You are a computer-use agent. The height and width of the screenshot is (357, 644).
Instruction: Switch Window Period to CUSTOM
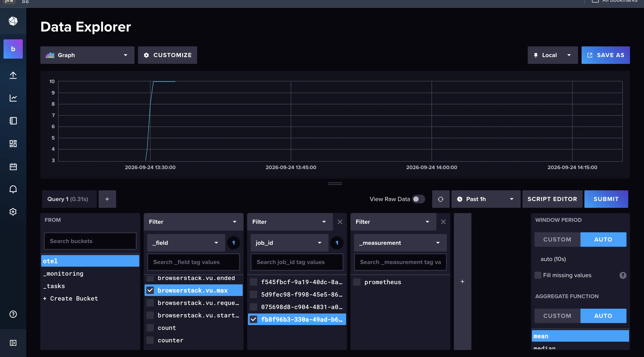[x=557, y=240]
